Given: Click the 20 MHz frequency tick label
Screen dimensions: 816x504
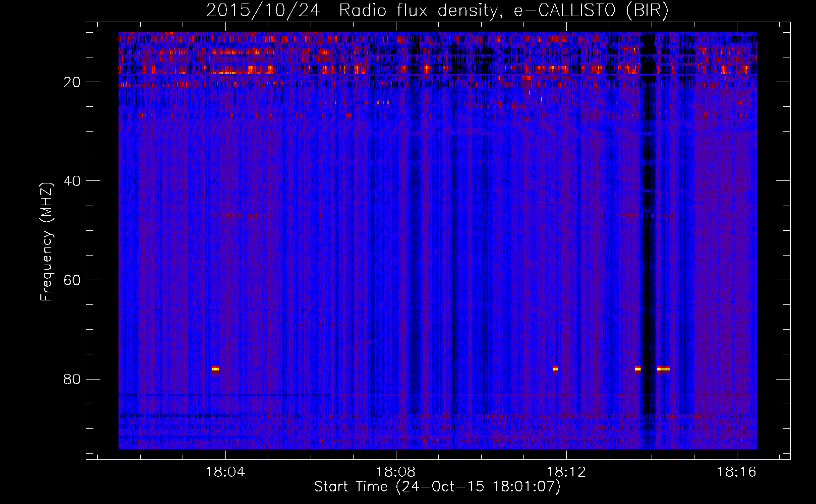Looking at the screenshot, I should click(73, 82).
